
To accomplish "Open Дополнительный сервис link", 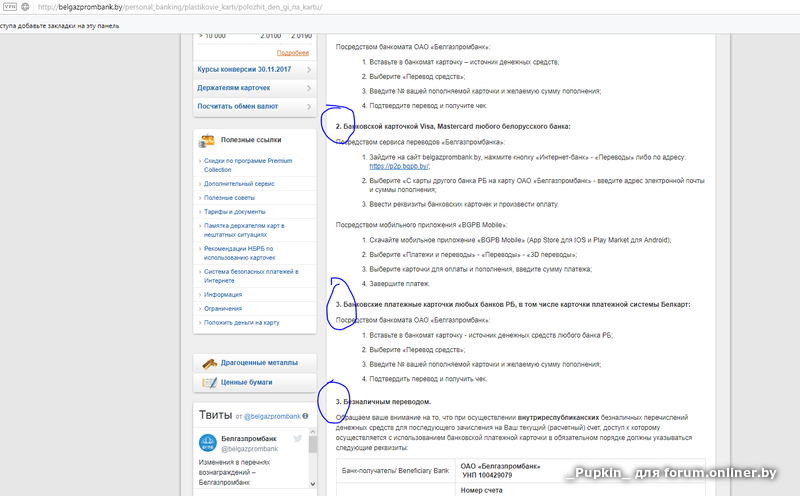I will (239, 184).
